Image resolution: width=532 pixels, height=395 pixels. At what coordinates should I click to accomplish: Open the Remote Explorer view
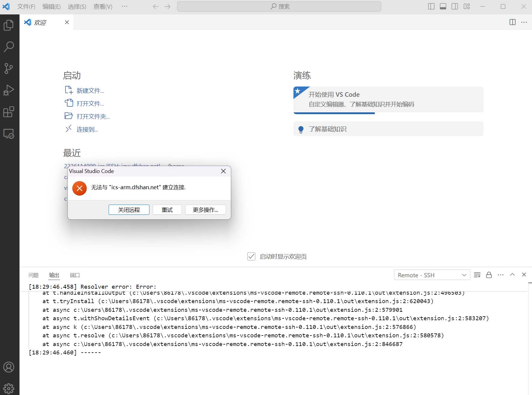(x=9, y=134)
